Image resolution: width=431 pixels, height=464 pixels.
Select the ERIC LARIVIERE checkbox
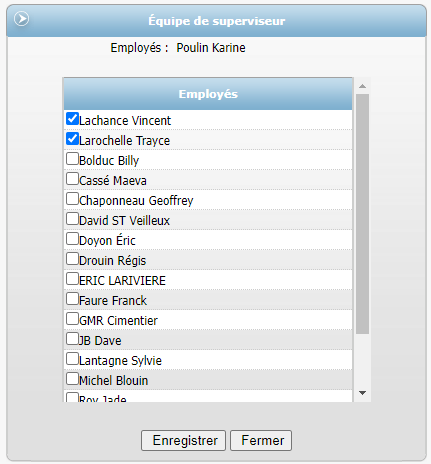tap(72, 279)
